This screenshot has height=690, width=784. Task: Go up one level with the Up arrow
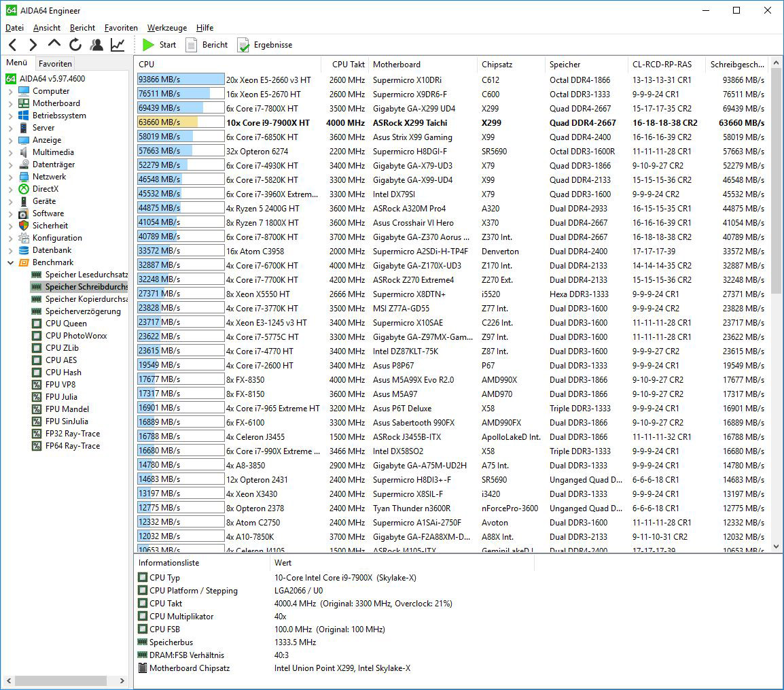(x=54, y=45)
